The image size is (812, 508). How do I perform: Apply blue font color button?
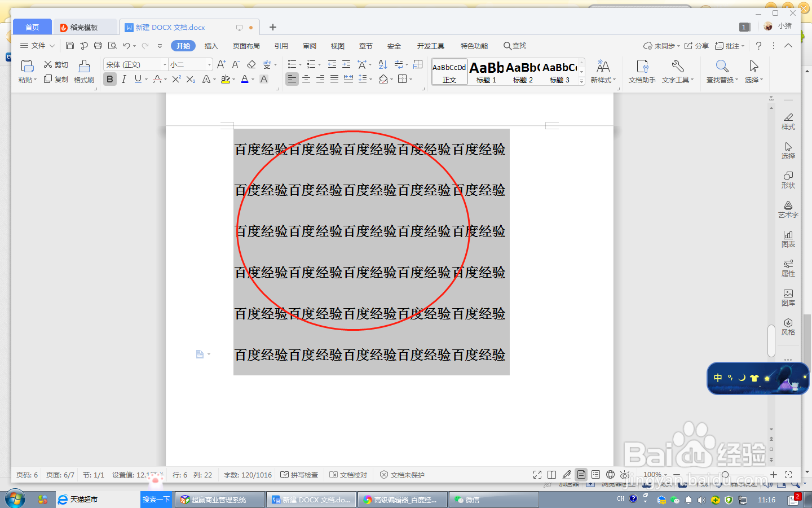(x=245, y=79)
